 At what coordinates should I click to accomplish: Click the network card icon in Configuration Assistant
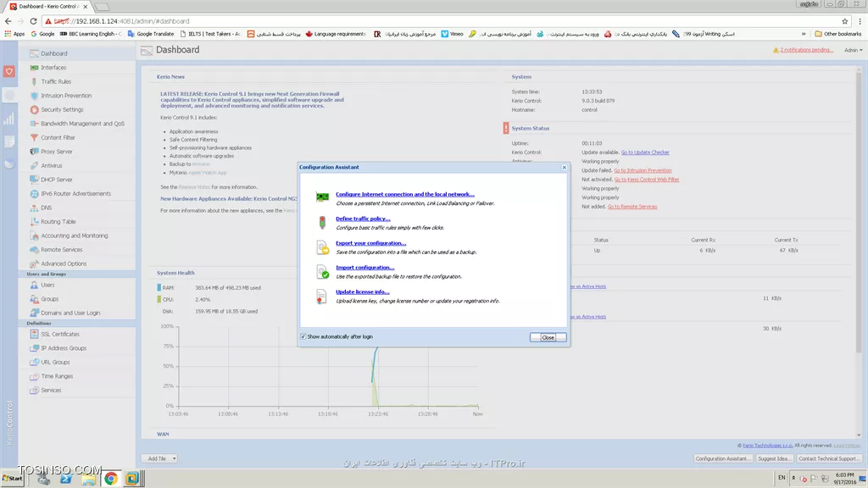pyautogui.click(x=322, y=197)
